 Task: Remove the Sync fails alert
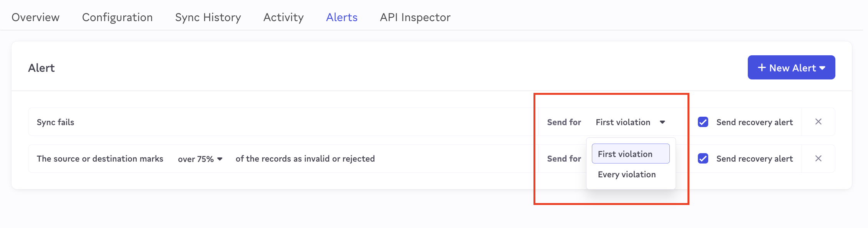[818, 122]
